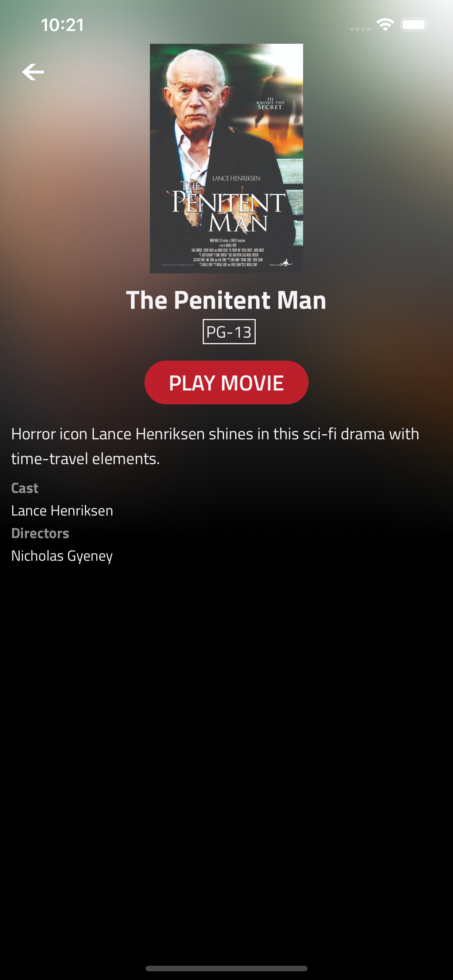This screenshot has width=453, height=980.
Task: Tap the battery status icon
Action: click(415, 25)
